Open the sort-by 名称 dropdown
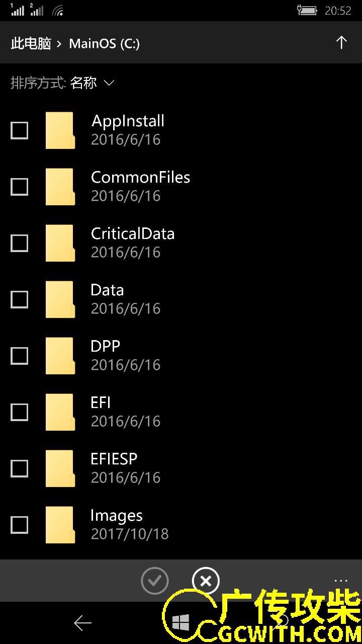 (x=83, y=83)
